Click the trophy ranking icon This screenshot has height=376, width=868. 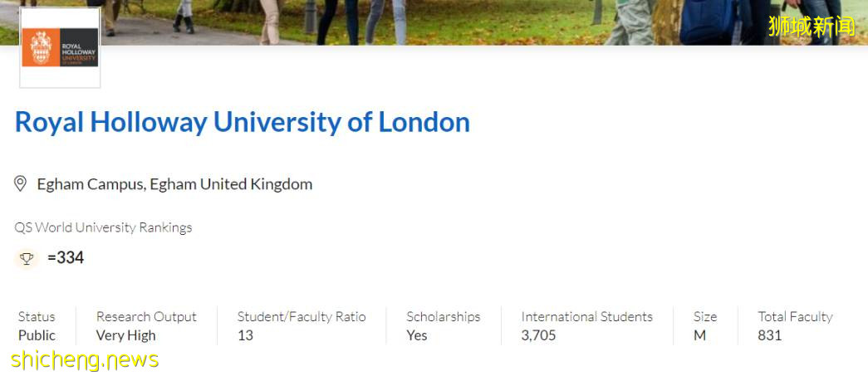click(x=27, y=258)
